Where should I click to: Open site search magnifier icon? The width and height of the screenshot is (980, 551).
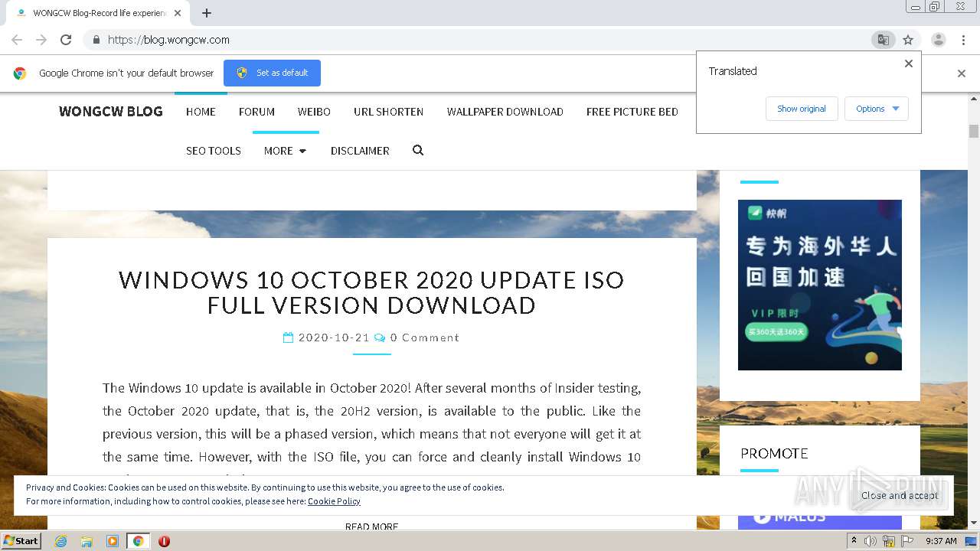(x=418, y=151)
